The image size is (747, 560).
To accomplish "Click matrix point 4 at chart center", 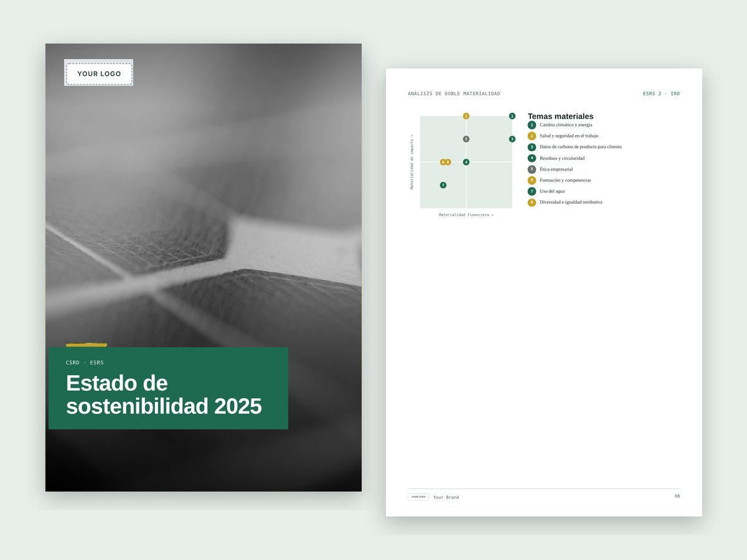I will point(466,162).
